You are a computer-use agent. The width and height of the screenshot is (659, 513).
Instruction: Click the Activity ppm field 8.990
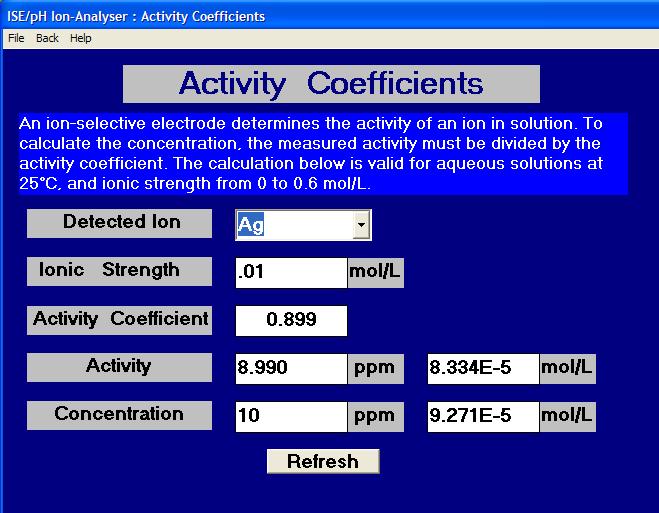[291, 368]
